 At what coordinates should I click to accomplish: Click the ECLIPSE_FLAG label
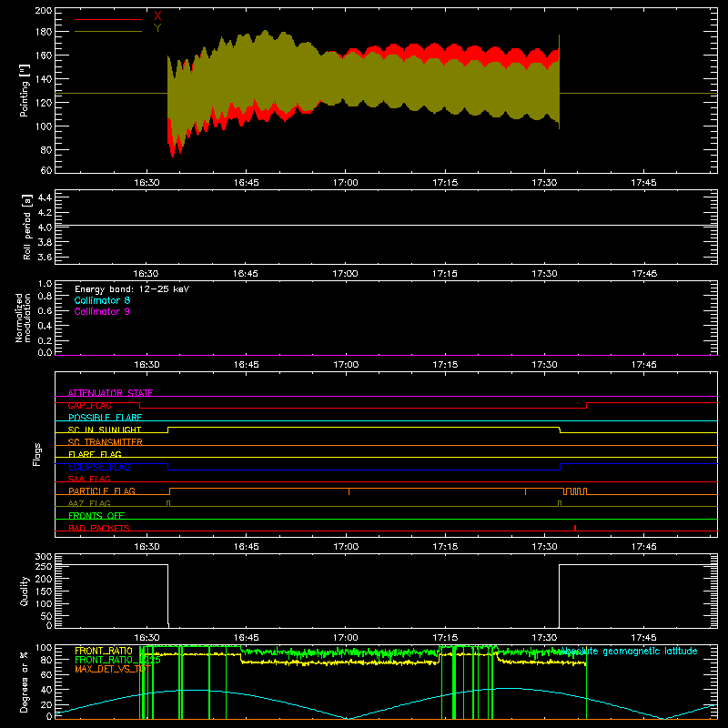point(99,467)
